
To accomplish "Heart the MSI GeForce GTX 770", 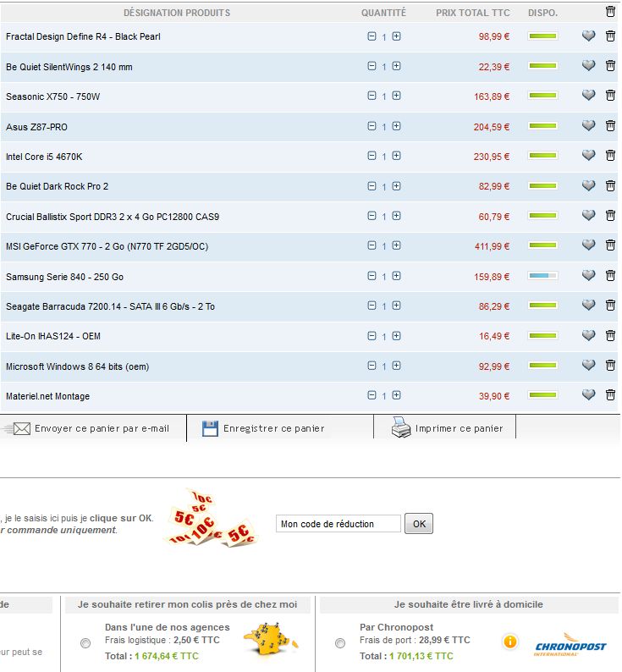I will pyautogui.click(x=588, y=245).
